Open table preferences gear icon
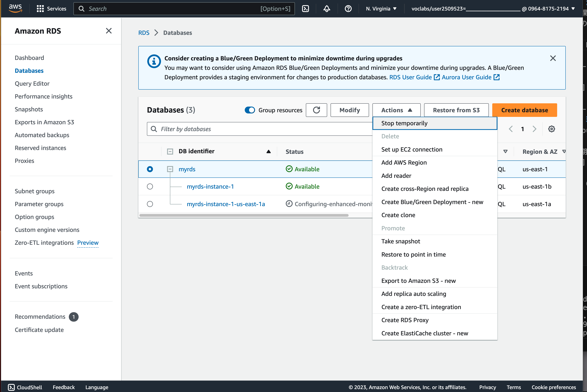This screenshot has height=392, width=587. [x=551, y=129]
